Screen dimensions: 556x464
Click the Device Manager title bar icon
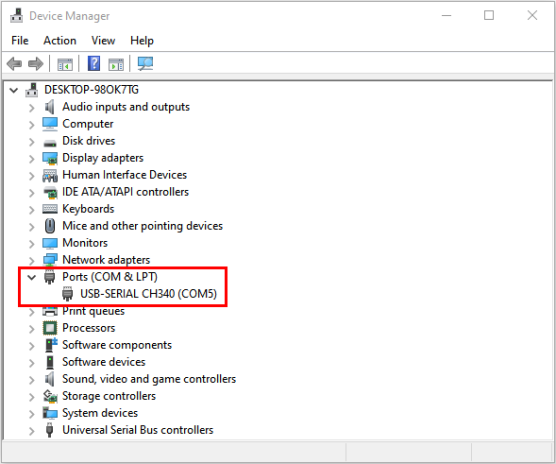point(17,16)
